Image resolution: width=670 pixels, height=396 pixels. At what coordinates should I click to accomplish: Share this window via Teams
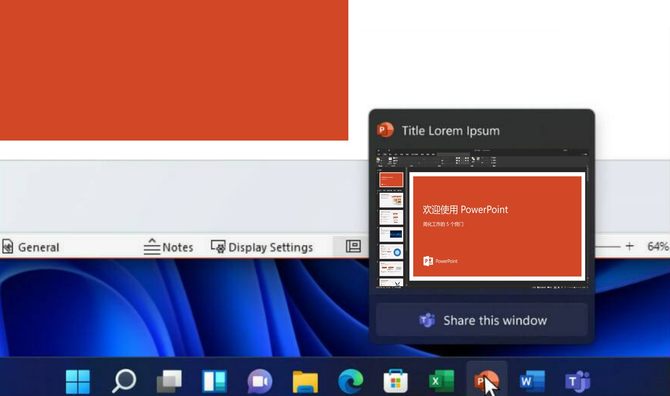(x=482, y=320)
